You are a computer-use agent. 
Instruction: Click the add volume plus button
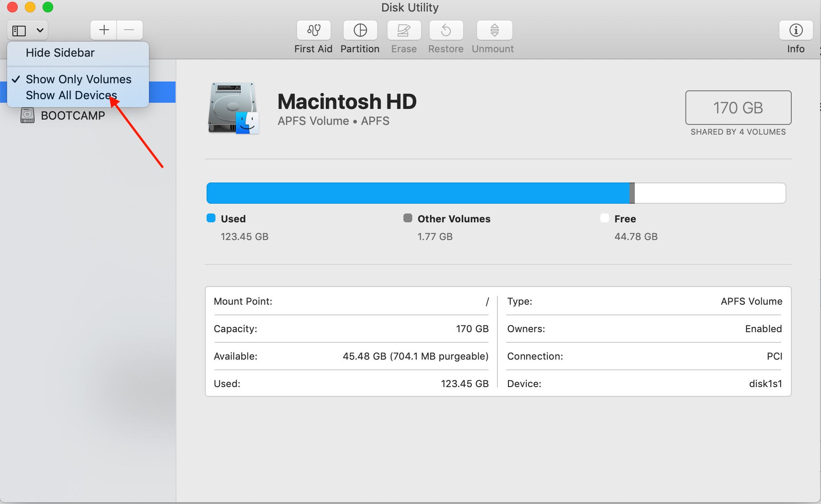tap(104, 30)
